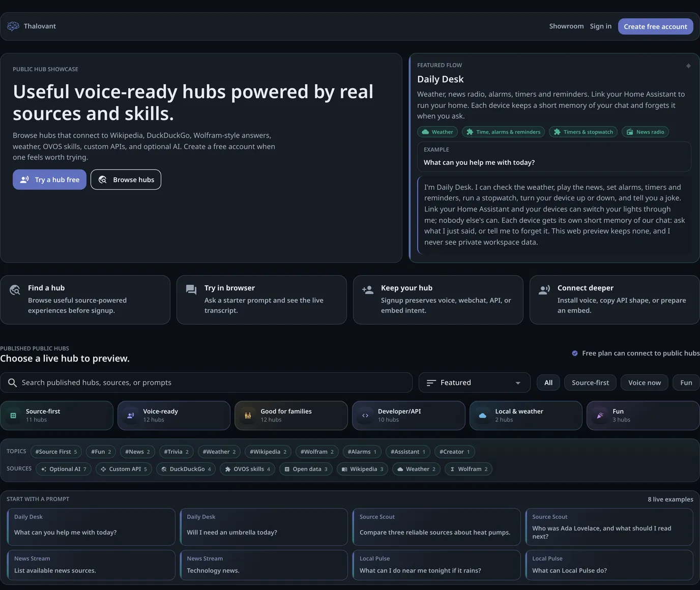Viewport: 700px width, 590px height.
Task: Click the Source-first category grid icon
Action: [13, 416]
